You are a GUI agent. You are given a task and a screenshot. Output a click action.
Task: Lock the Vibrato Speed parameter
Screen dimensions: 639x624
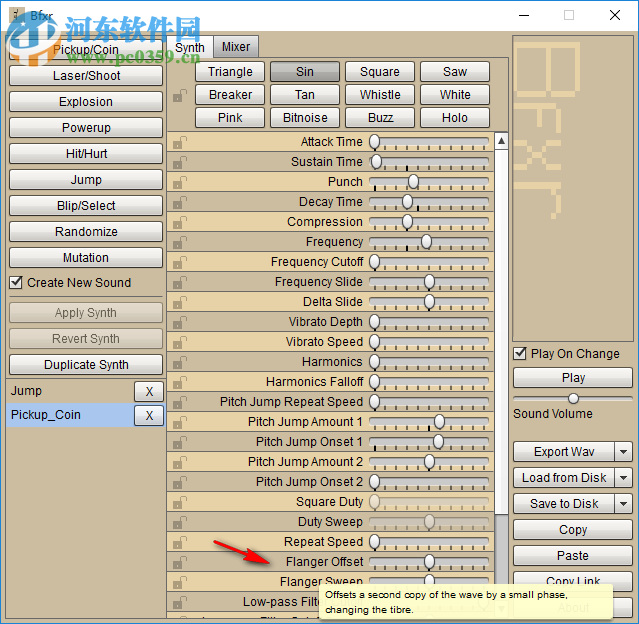[x=180, y=342]
